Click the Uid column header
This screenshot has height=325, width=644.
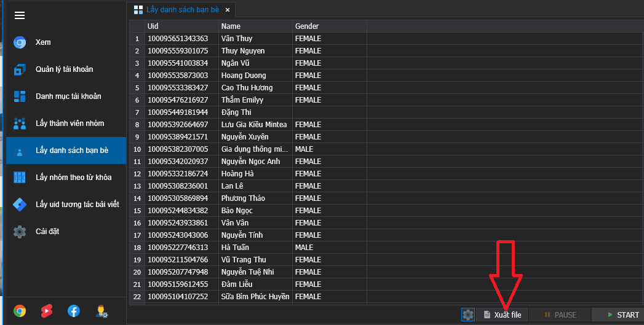tap(182, 26)
